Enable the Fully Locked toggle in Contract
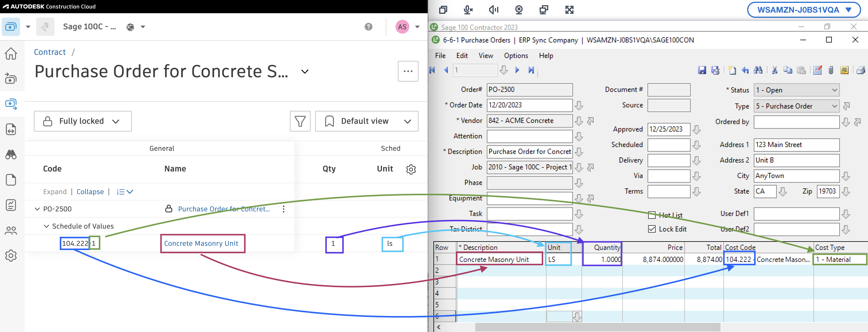 pos(82,120)
